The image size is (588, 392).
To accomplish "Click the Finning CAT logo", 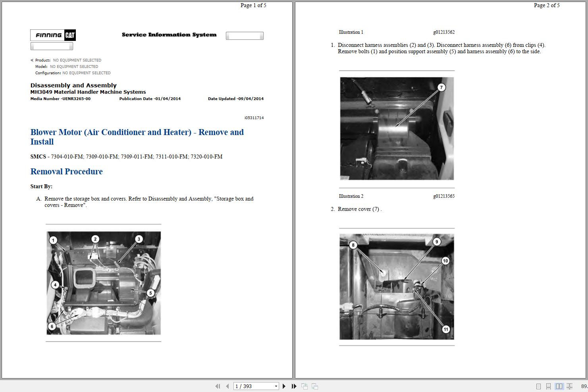I will [53, 35].
